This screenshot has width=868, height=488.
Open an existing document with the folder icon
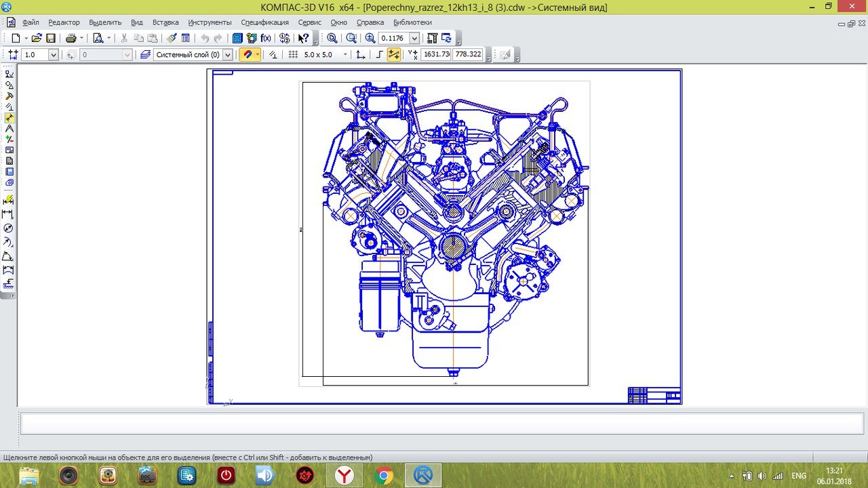(37, 39)
